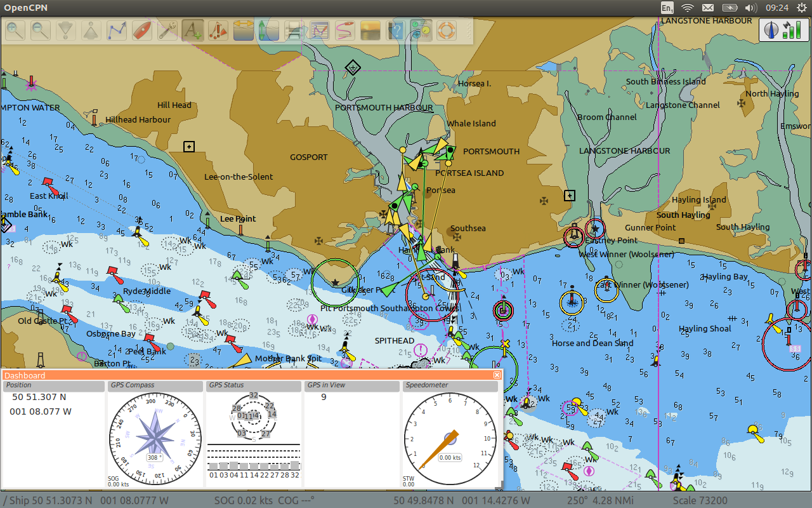Open the system power gear menu

[x=801, y=8]
